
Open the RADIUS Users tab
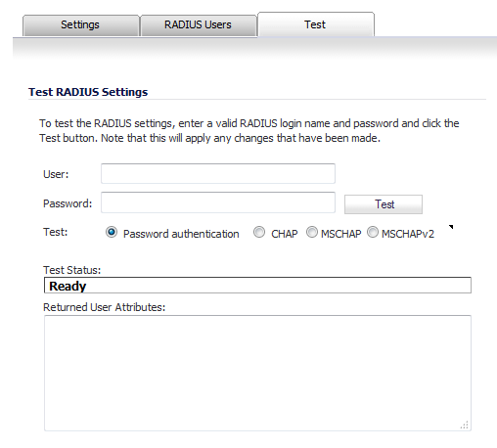(198, 25)
